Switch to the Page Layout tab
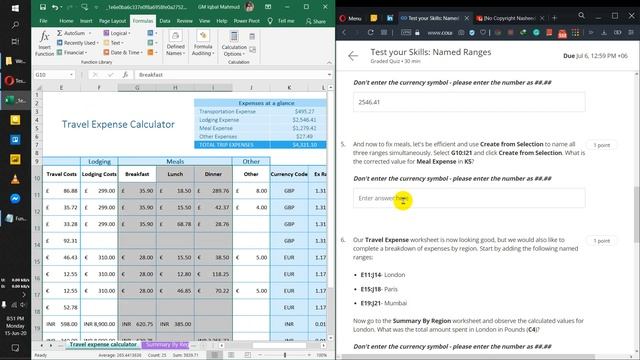The width and height of the screenshot is (640, 360). tap(113, 21)
